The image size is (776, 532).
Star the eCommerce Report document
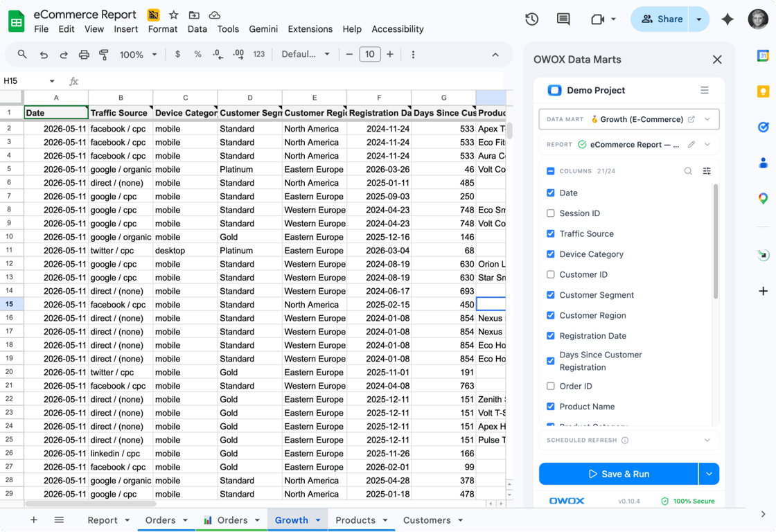tap(173, 15)
